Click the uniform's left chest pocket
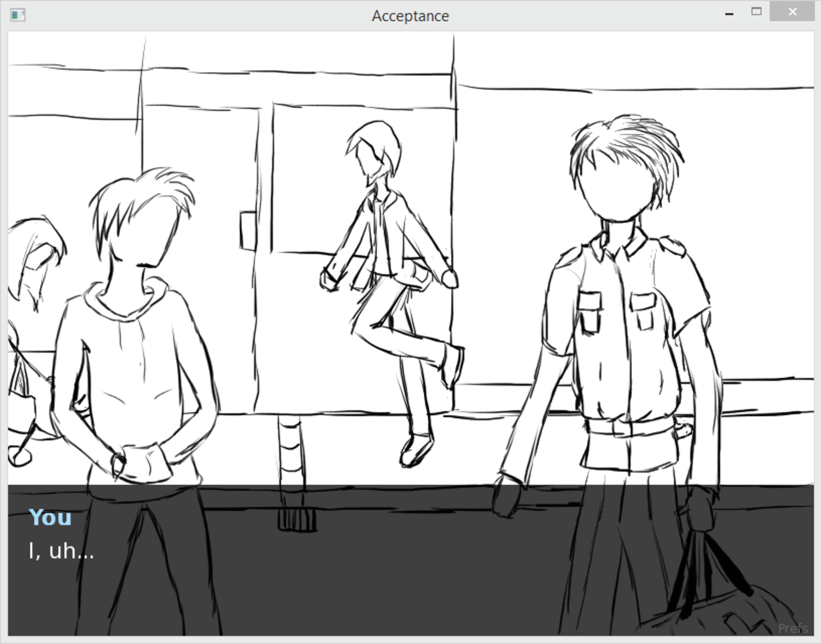The width and height of the screenshot is (822, 644). [x=590, y=311]
